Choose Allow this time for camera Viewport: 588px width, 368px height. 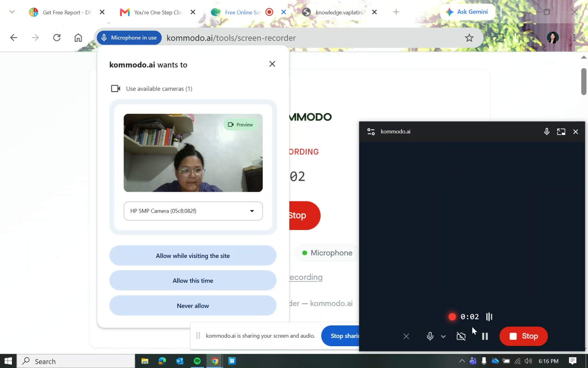click(x=193, y=280)
